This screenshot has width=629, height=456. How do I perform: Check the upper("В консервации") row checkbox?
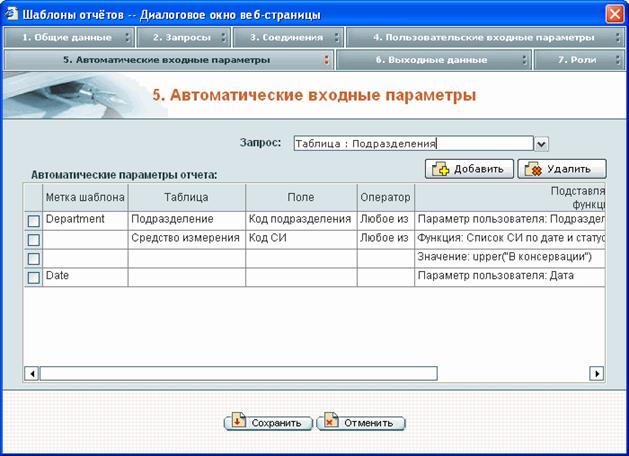(34, 259)
